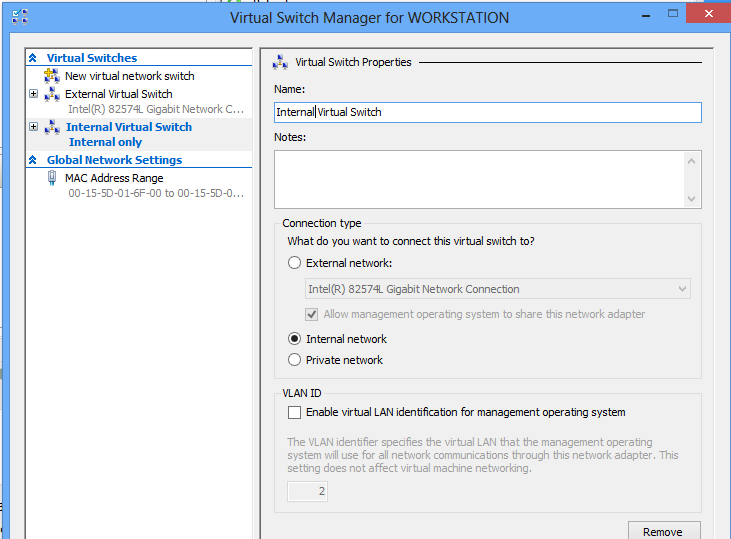731x539 pixels.
Task: Expand the External Virtual Switch tree node
Action: pos(34,94)
